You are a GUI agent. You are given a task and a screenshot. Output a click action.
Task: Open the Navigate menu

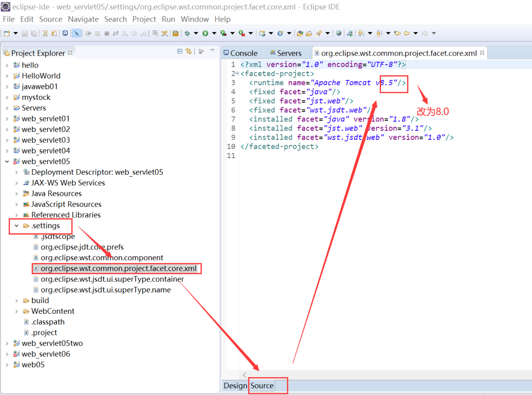83,19
